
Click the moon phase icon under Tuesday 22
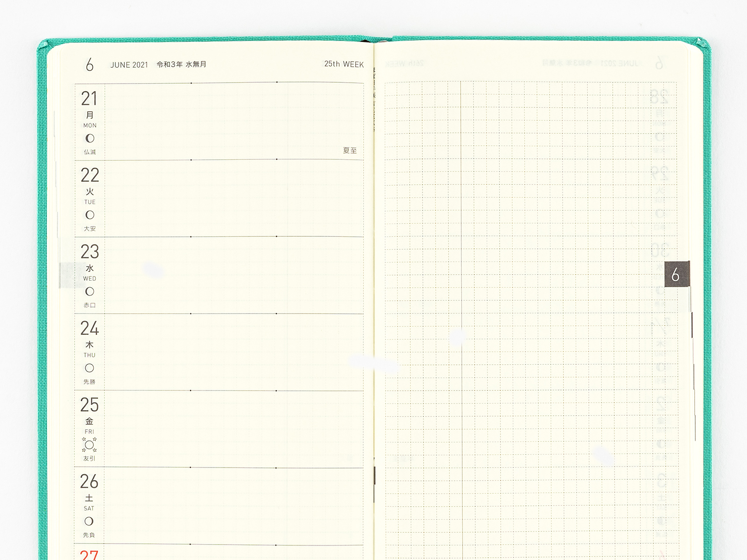[90, 215]
